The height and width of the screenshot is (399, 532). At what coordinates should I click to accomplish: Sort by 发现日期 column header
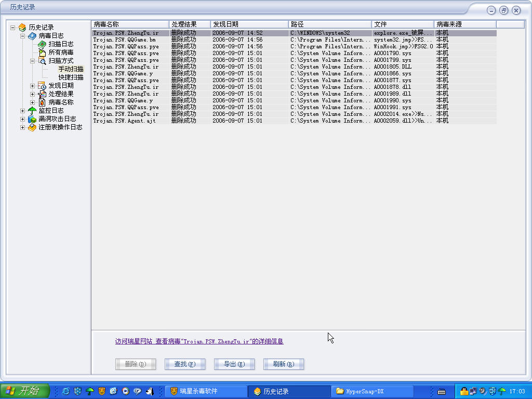coord(249,24)
